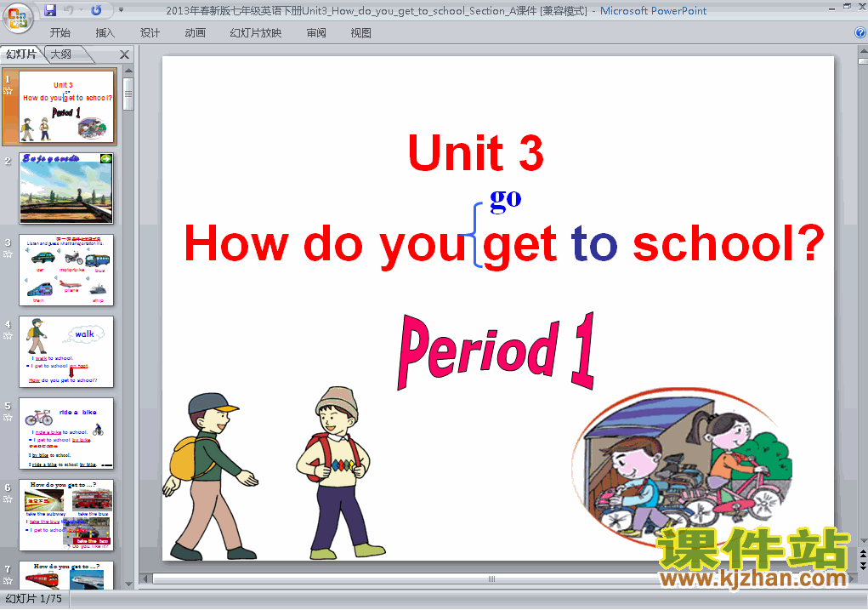The height and width of the screenshot is (610, 868).
Task: Click animation star icon beside slide 6
Action: [x=8, y=499]
